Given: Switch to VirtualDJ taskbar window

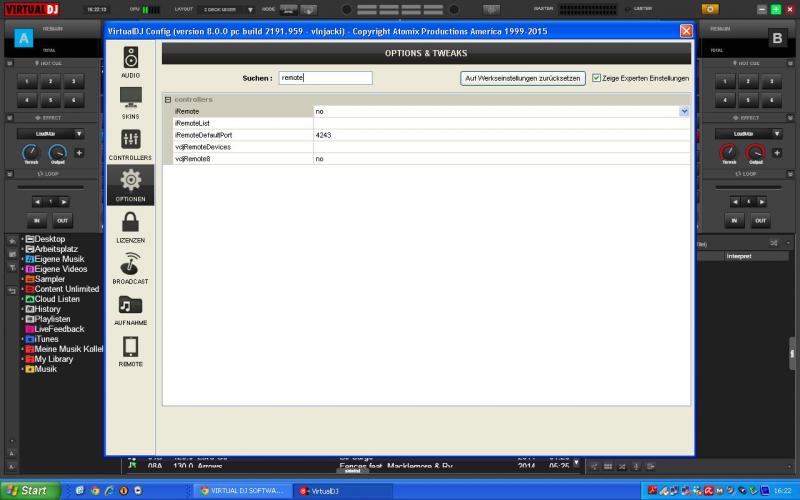Looking at the screenshot, I should (x=343, y=491).
